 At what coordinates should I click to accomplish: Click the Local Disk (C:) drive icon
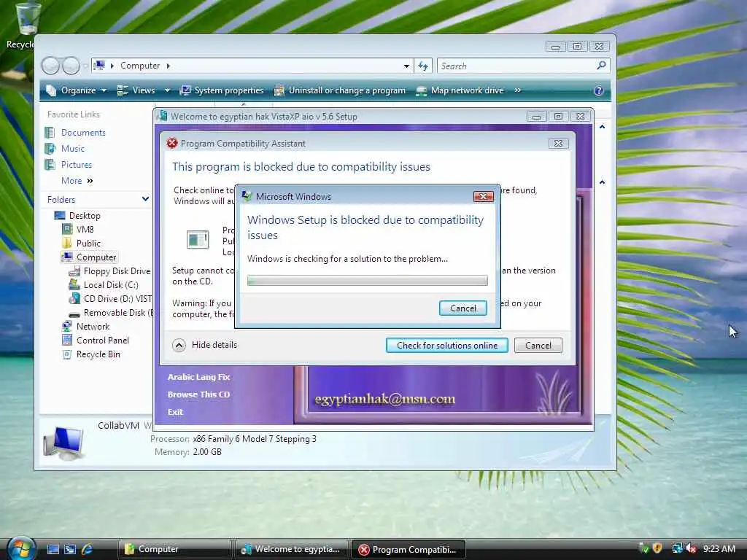pos(74,285)
